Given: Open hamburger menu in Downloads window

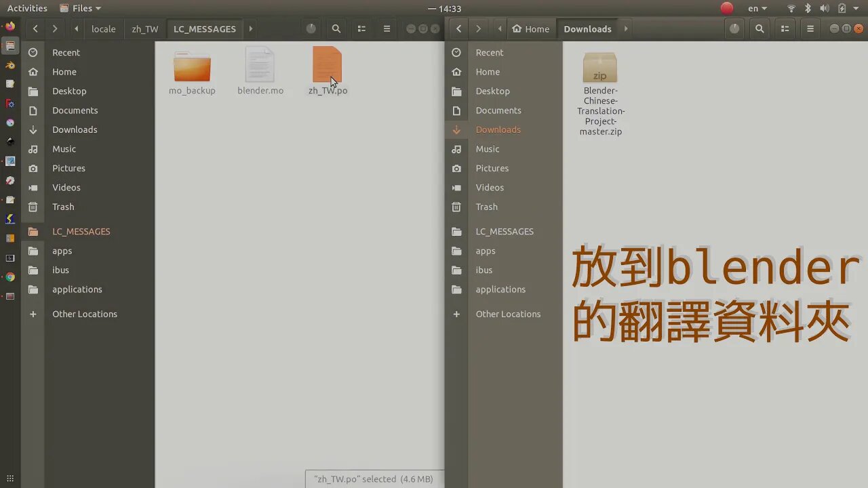Looking at the screenshot, I should pos(810,29).
